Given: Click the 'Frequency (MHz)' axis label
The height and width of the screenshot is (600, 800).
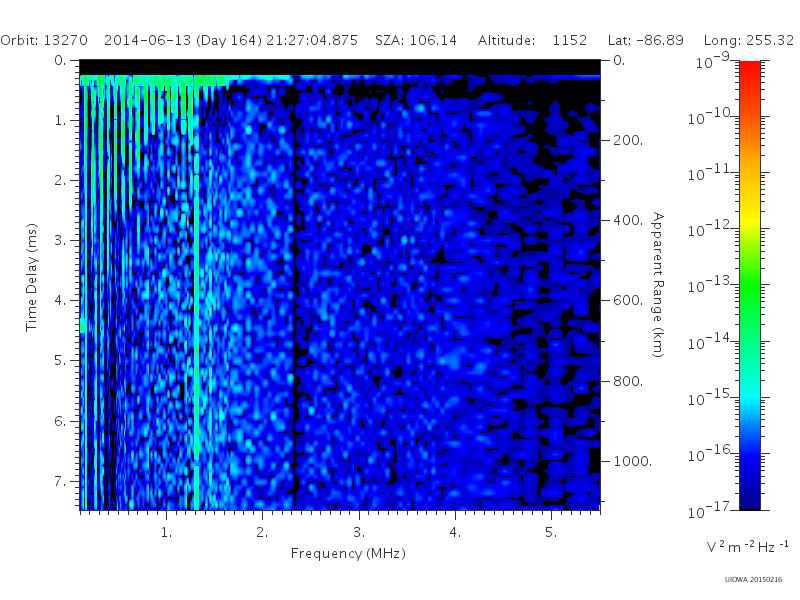Looking at the screenshot, I should click(x=348, y=554).
